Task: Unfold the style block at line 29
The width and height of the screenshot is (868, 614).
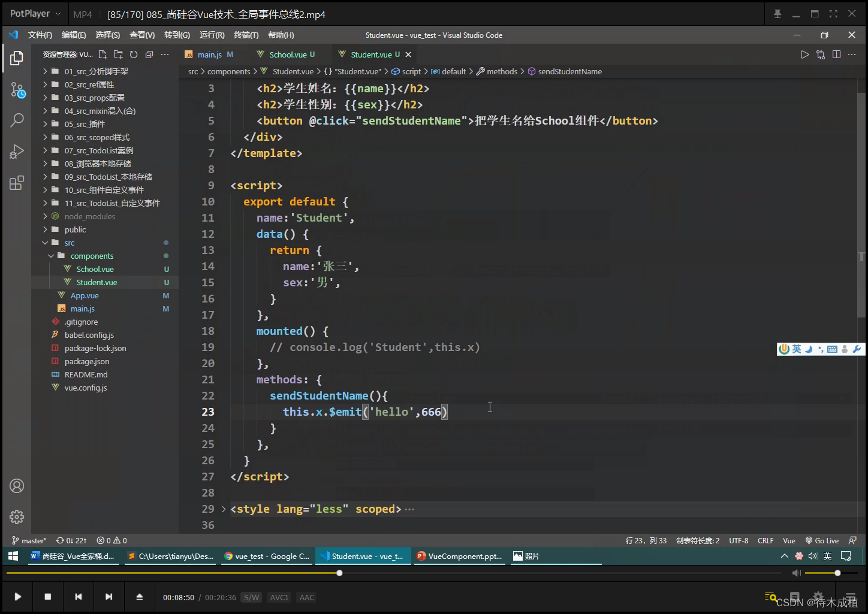Action: tap(224, 509)
